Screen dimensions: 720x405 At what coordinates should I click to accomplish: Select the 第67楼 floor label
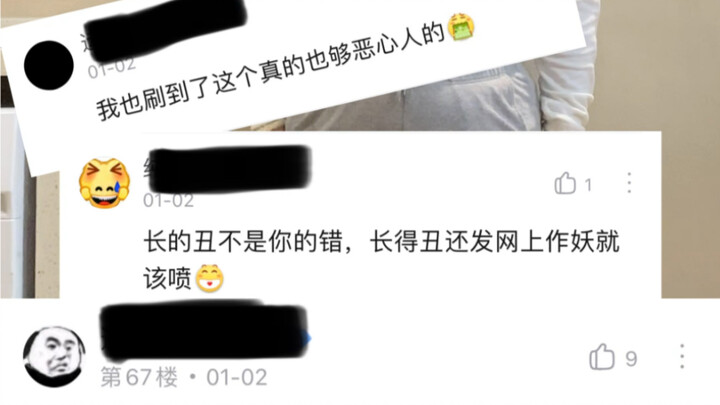click(x=139, y=377)
